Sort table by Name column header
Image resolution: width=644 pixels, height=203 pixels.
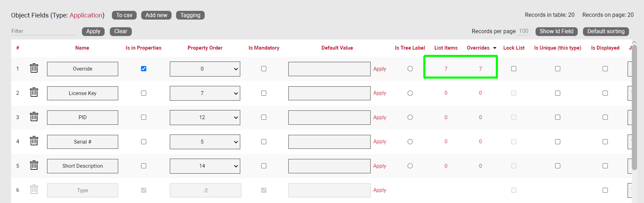tap(82, 48)
